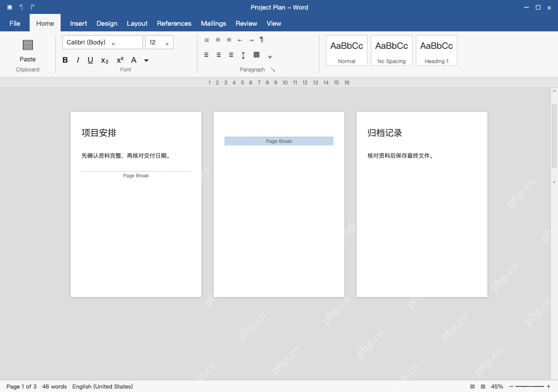Redo the last undone action

coord(32,7)
